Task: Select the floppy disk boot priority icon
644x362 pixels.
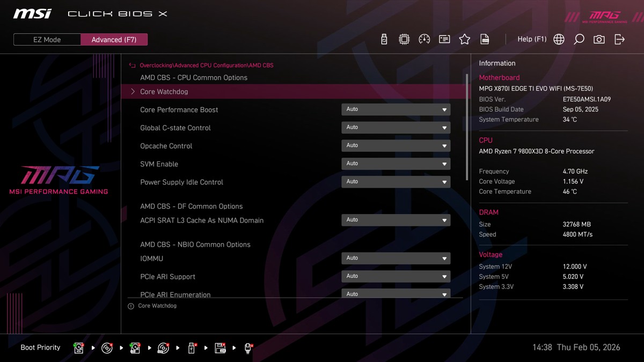Action: pos(220,348)
